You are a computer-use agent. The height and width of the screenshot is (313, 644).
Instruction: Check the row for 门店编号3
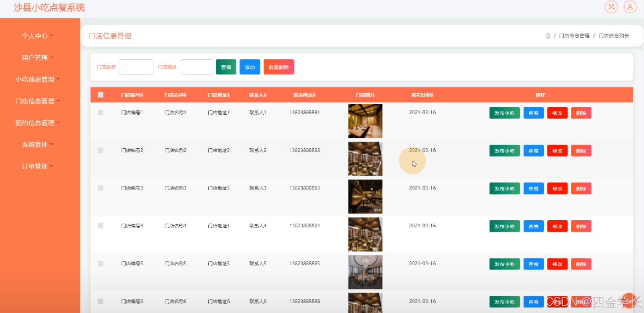click(101, 188)
